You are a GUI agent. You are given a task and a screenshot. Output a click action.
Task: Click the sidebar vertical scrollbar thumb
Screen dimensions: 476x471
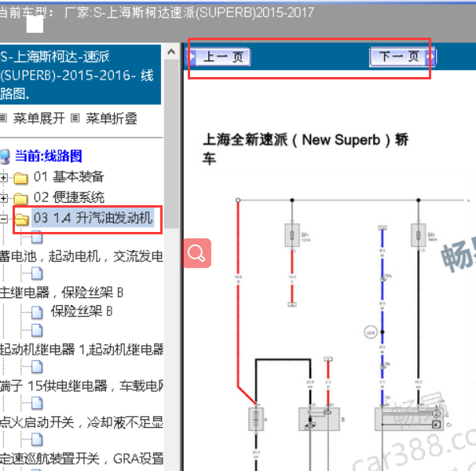pyautogui.click(x=171, y=143)
